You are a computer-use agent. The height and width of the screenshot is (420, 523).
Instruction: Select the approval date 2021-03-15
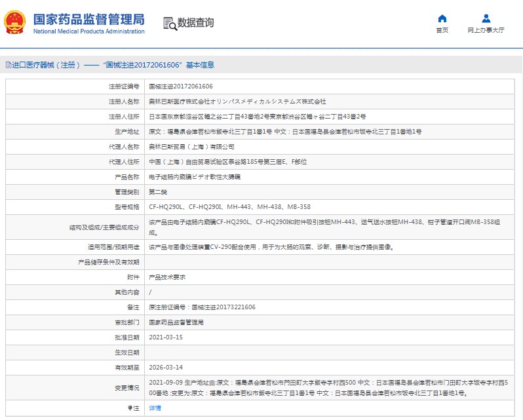[x=166, y=337]
